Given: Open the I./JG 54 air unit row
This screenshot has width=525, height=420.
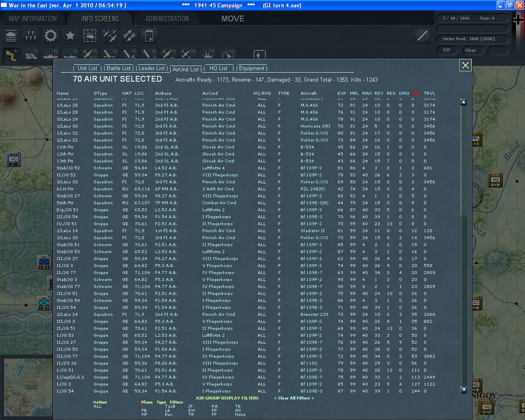Looking at the screenshot, I should pos(246,391).
